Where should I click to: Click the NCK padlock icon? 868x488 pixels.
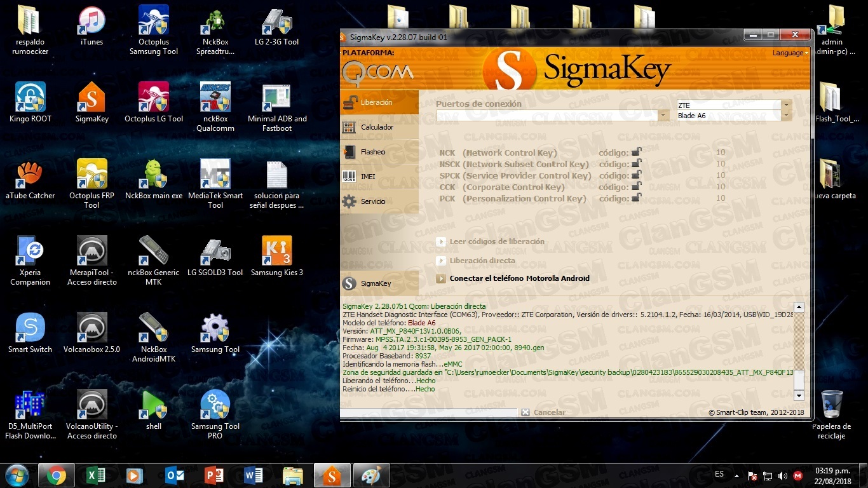(x=636, y=152)
